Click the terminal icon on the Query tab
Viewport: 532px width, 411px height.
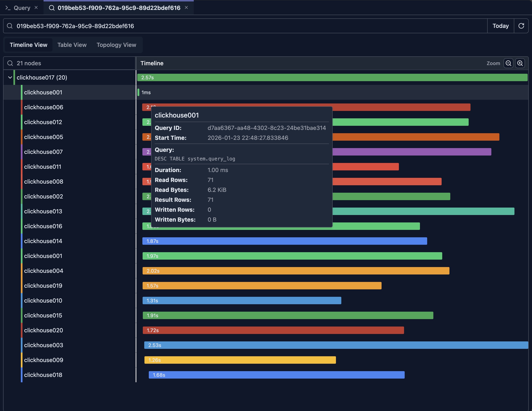coord(8,8)
